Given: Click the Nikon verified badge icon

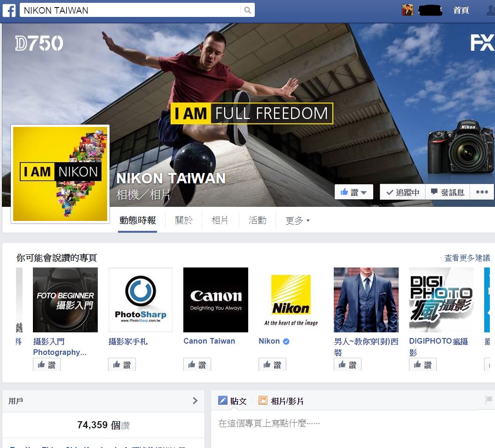Looking at the screenshot, I should coord(286,341).
